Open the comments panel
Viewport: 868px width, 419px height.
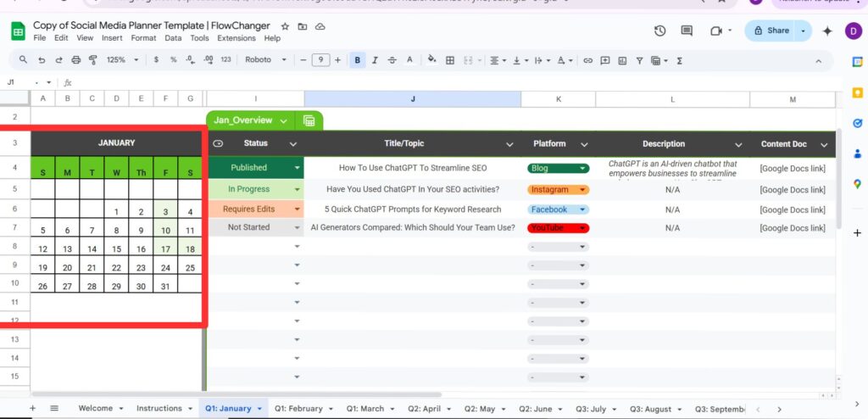pos(687,31)
